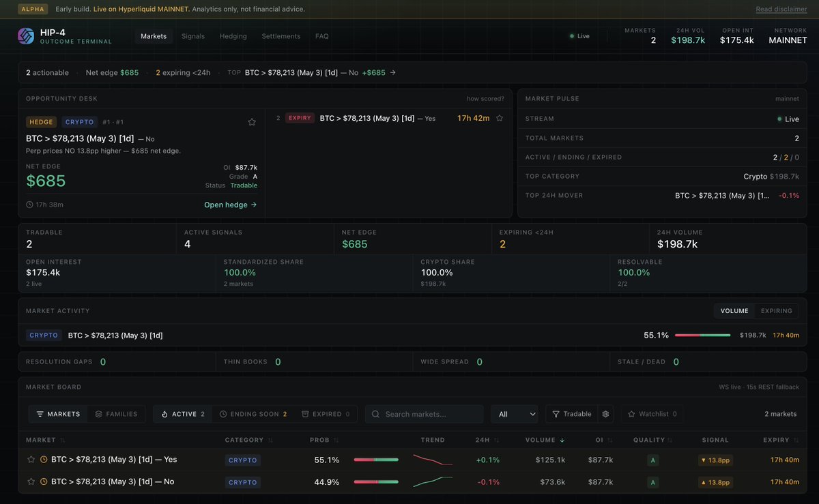This screenshot has height=504, width=819.
Task: Click CRYPTO tag in market activity
Action: (x=44, y=335)
